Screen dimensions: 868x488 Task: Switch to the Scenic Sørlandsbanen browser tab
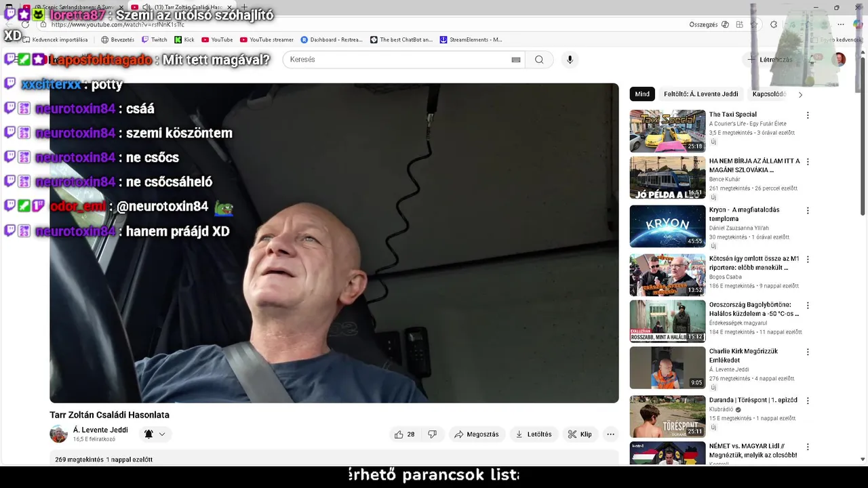[75, 7]
